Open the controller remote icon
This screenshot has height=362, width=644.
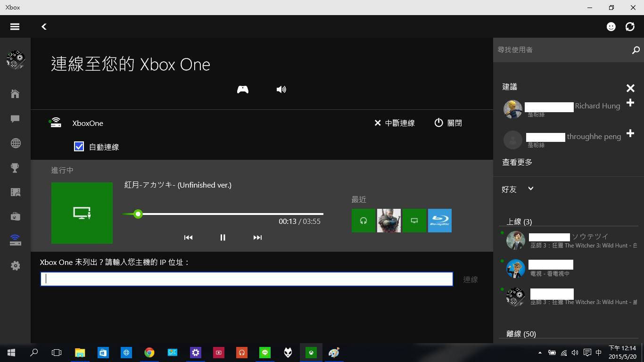tap(242, 90)
